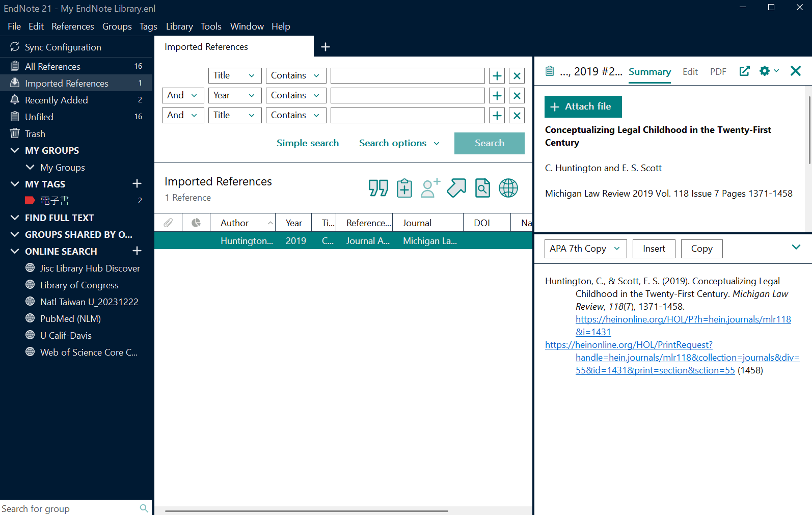Image resolution: width=812 pixels, height=515 pixels.
Task: Click the Search button
Action: click(490, 143)
